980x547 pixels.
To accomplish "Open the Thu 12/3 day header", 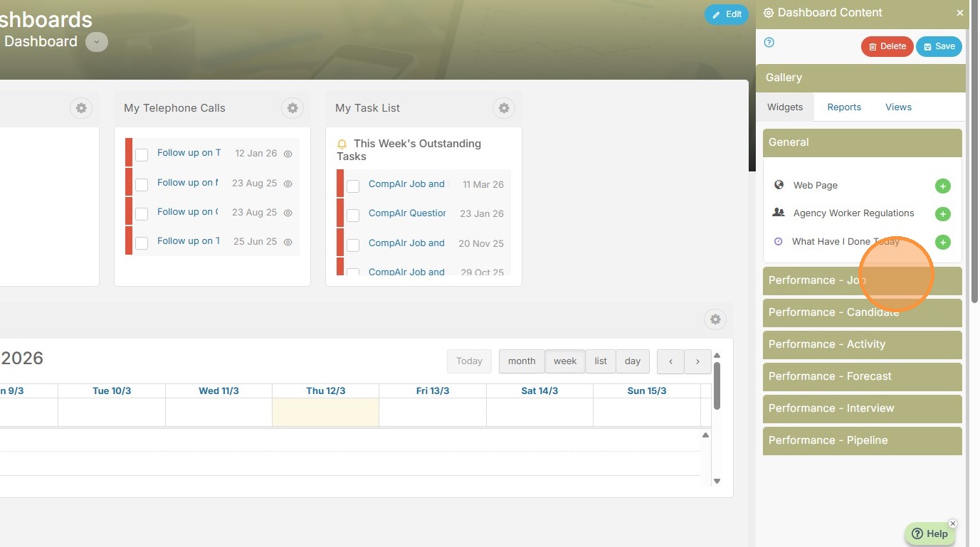I will coord(326,391).
